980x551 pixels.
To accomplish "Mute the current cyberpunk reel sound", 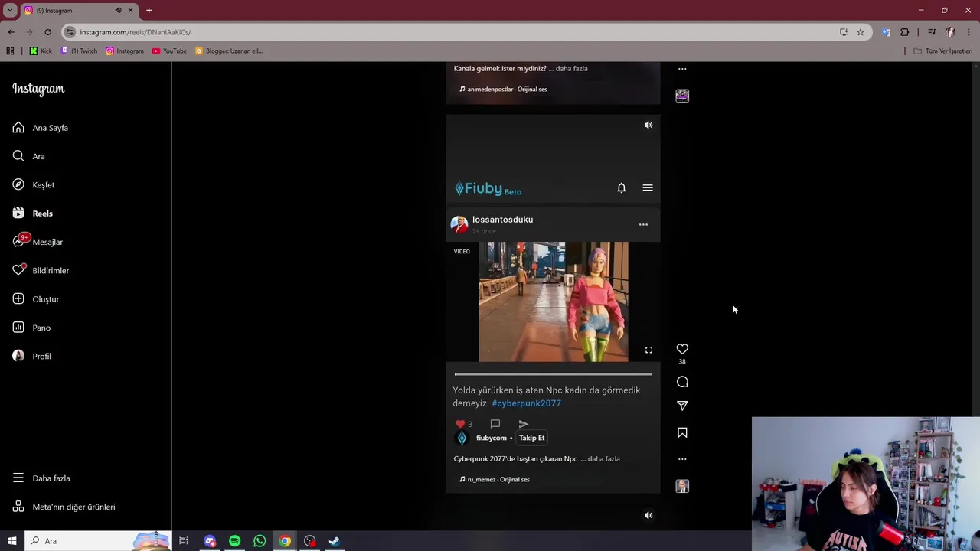I will [648, 125].
